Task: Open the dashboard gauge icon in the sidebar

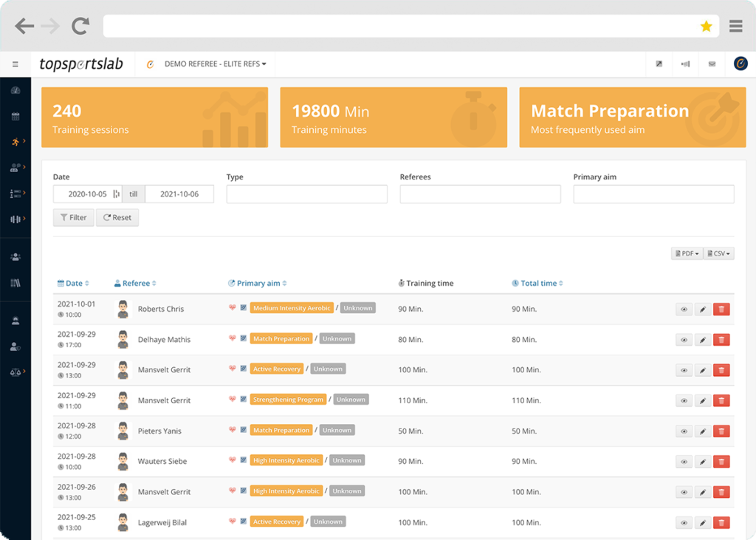Action: click(15, 90)
